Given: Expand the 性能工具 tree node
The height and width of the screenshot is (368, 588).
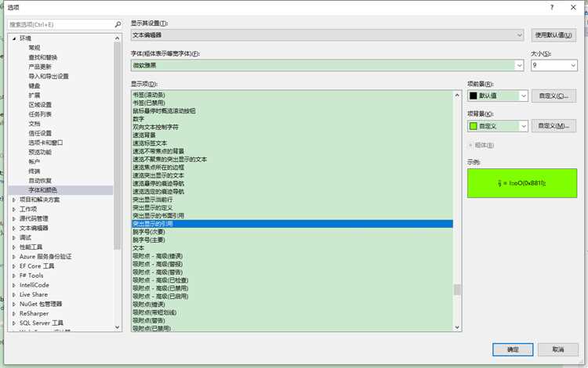Looking at the screenshot, I should (14, 247).
